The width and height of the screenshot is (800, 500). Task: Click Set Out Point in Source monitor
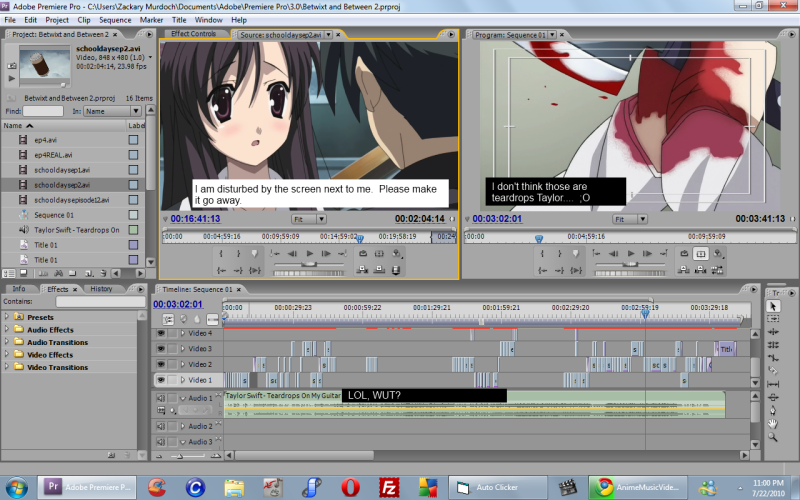[x=238, y=254]
